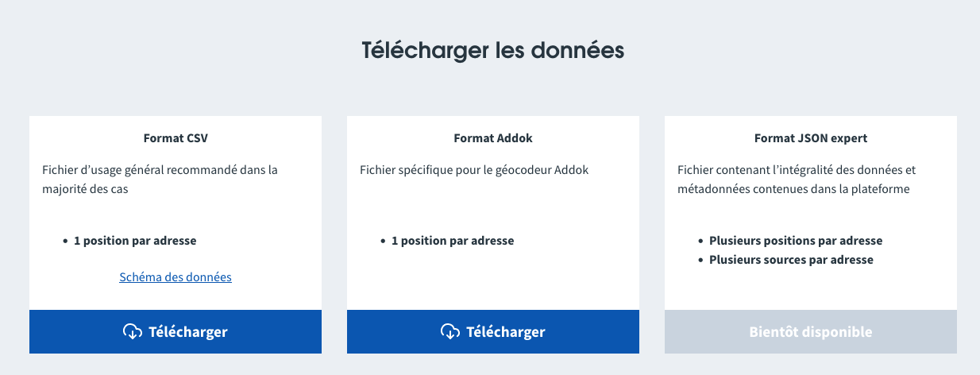The width and height of the screenshot is (980, 375).
Task: Click '1 position par adresse' in CSV card
Action: 135,241
